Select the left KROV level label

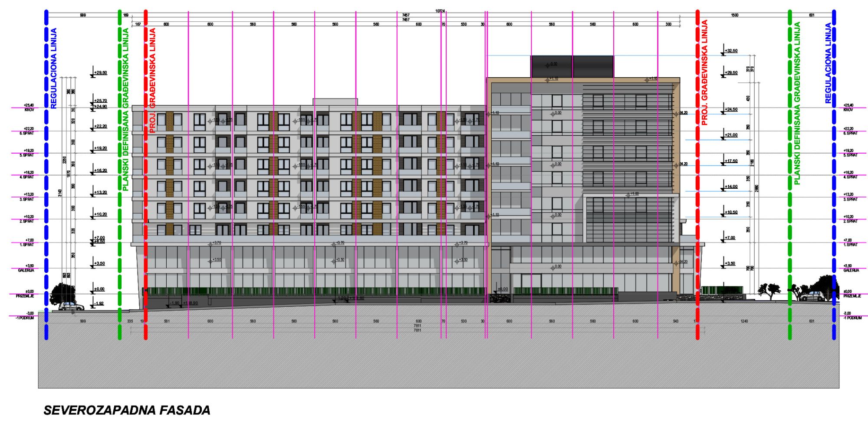click(29, 110)
